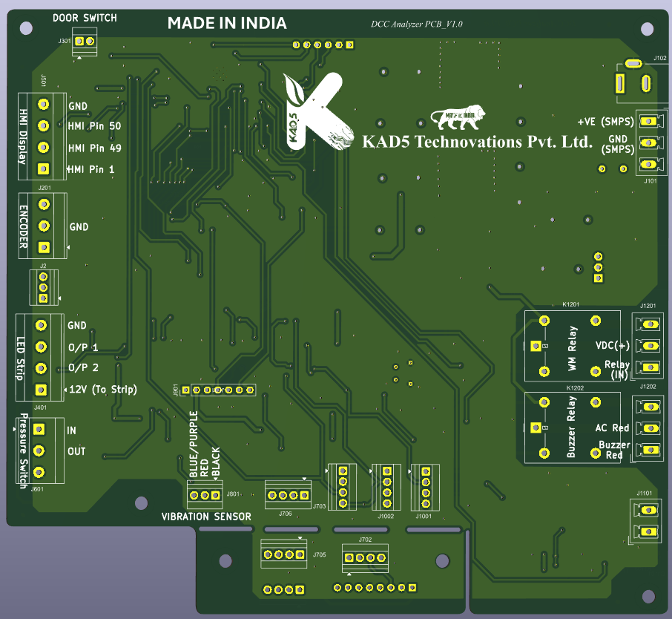Select the J1101 two-pin connector

(645, 521)
